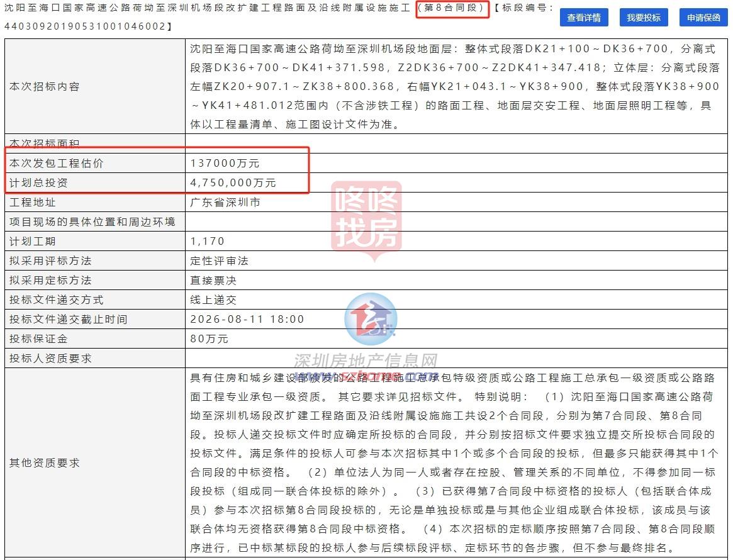
Task: Select the 本次招标面积 label
Action: [45, 143]
